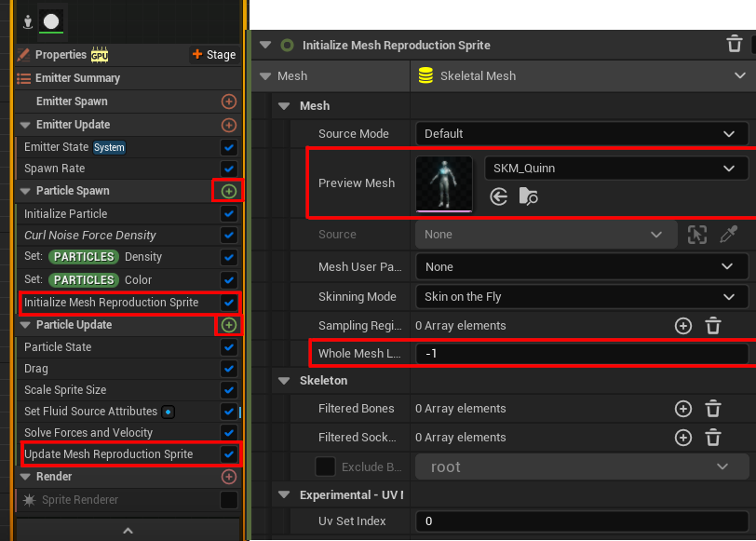Open the Skinning Mode dropdown
The height and width of the screenshot is (541, 756).
point(582,296)
